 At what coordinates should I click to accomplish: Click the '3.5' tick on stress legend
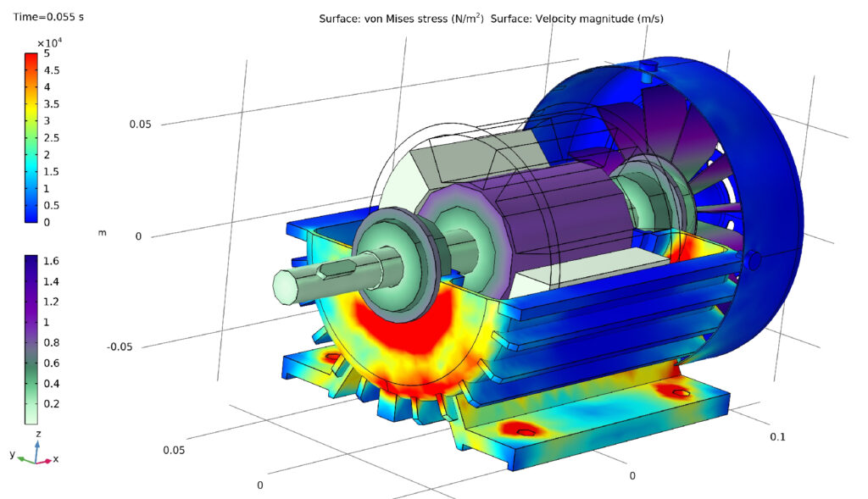pos(52,104)
